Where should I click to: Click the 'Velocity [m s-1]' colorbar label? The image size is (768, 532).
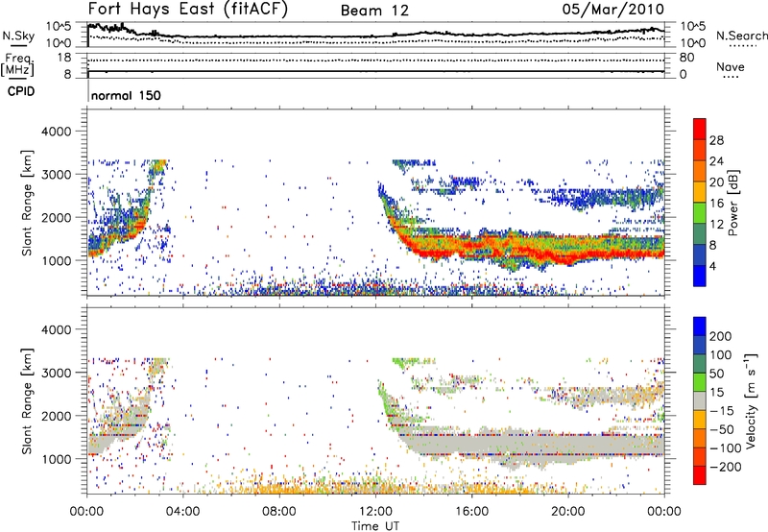click(751, 400)
